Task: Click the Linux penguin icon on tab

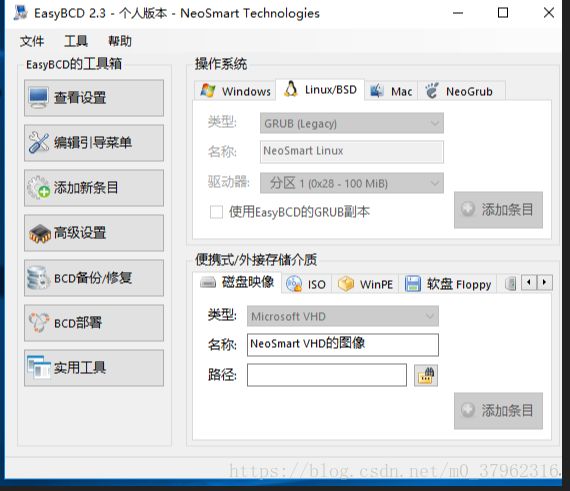Action: point(290,89)
